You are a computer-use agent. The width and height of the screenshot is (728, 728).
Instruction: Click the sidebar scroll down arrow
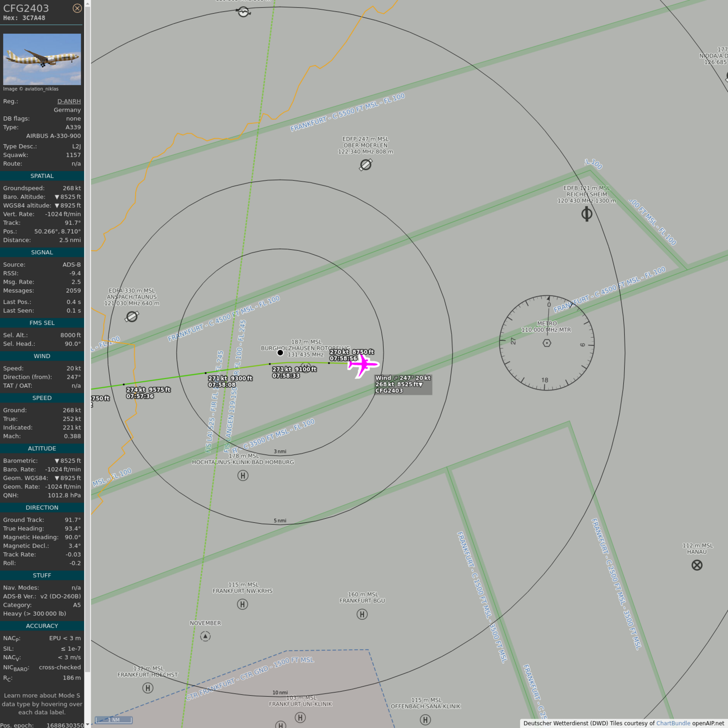tap(87, 724)
